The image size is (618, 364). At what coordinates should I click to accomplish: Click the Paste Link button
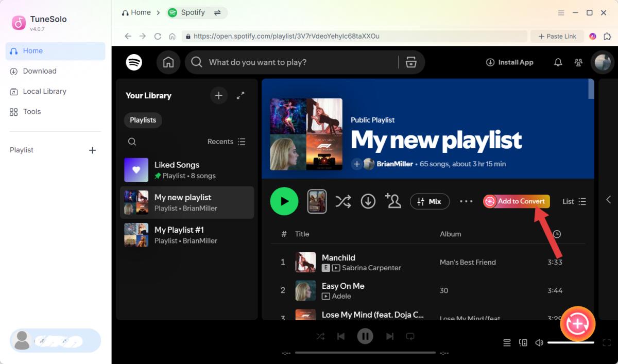click(x=557, y=36)
